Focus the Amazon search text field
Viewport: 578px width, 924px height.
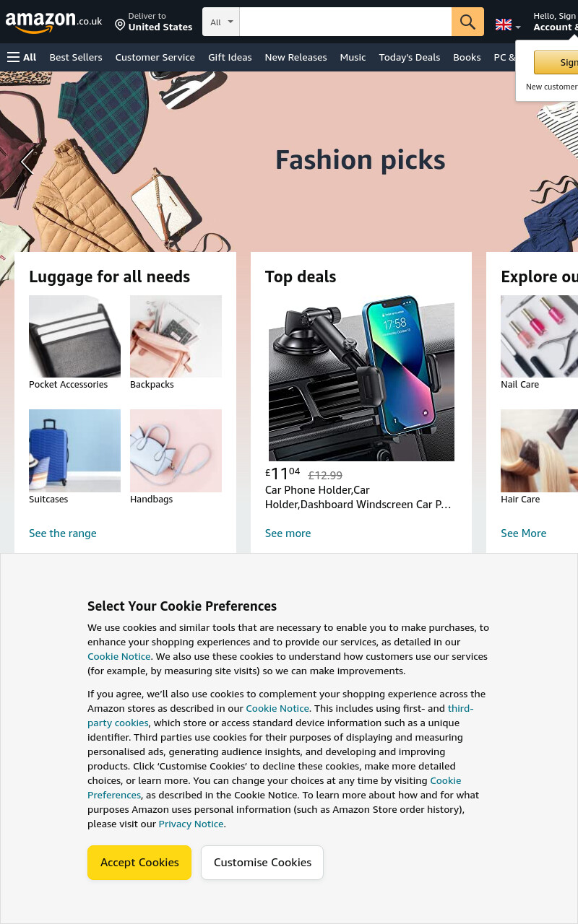pos(345,22)
